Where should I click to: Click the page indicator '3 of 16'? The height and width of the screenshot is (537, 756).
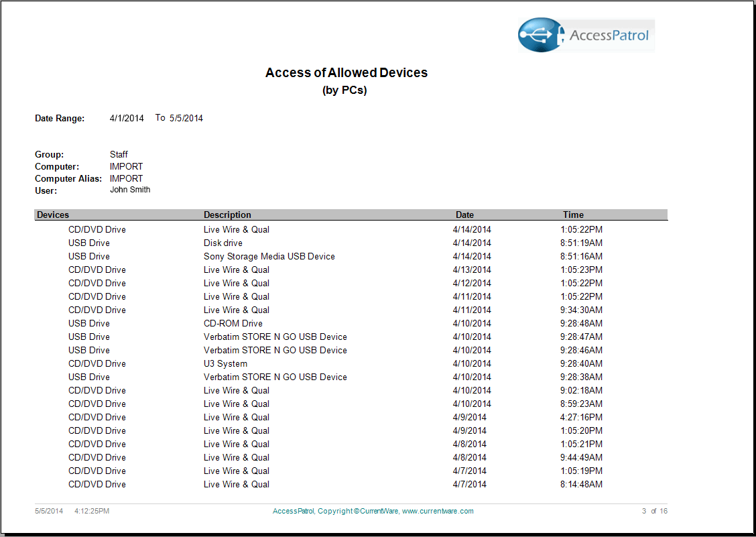(x=654, y=511)
